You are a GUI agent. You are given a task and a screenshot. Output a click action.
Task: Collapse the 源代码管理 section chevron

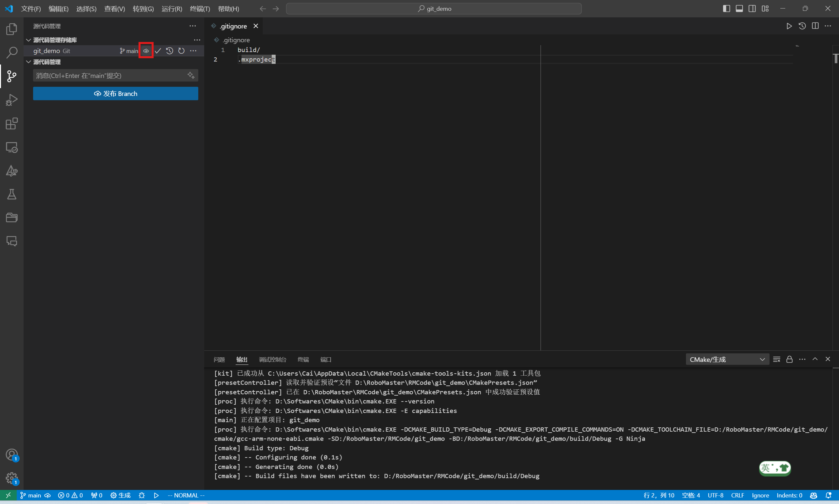click(x=29, y=62)
